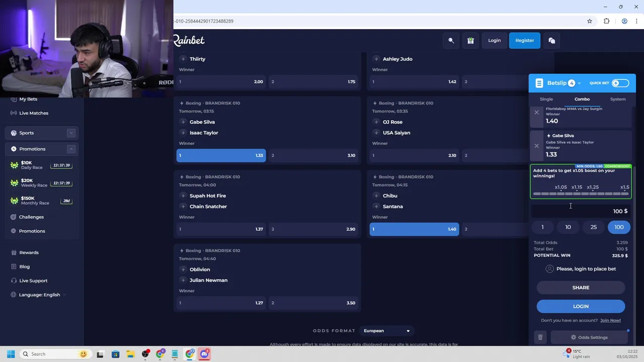
Task: Click the Challenges sidebar icon
Action: 14,217
